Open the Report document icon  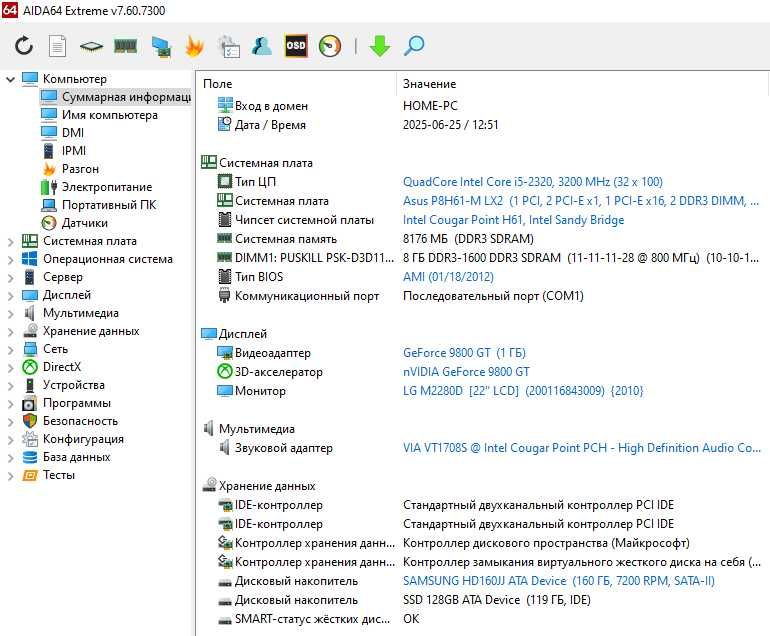57,46
